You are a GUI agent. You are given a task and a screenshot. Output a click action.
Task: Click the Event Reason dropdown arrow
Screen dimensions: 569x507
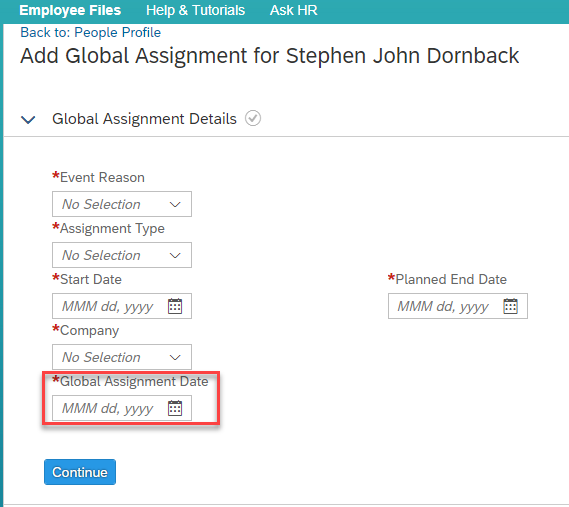[x=175, y=204]
